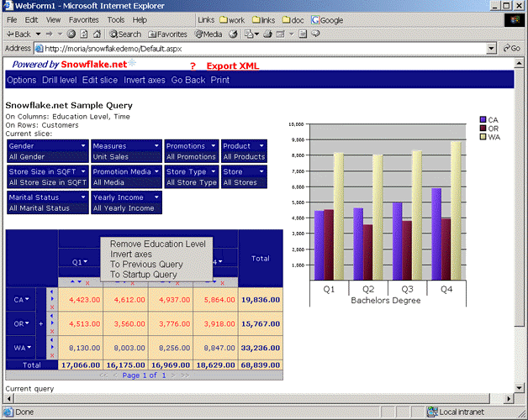The height and width of the screenshot is (420, 528).
Task: Open the work folder in Links bar
Action: pyautogui.click(x=232, y=20)
